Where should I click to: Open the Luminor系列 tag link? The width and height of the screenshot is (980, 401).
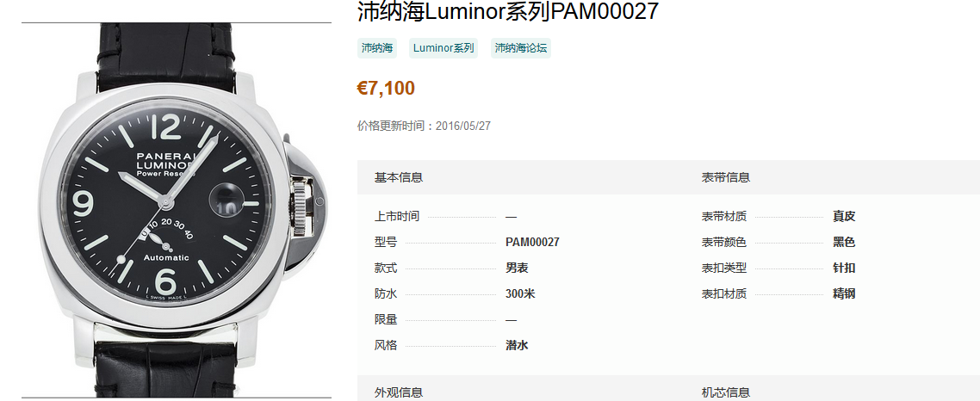[443, 48]
